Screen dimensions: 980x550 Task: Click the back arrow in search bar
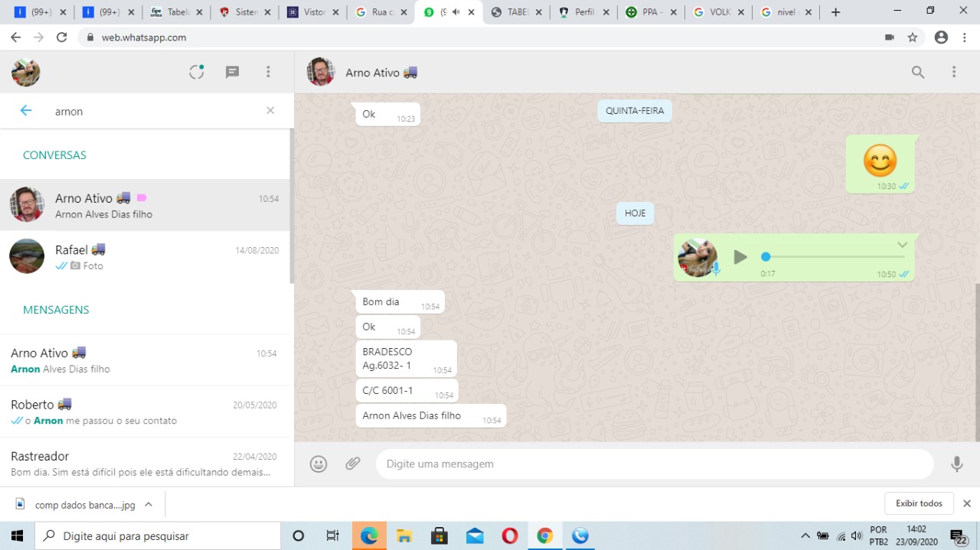tap(26, 111)
